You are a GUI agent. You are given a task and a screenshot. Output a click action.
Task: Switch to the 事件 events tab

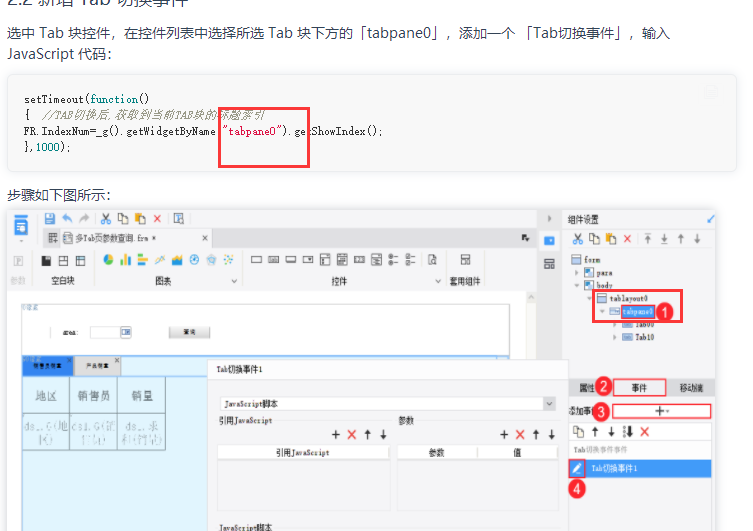coord(639,387)
